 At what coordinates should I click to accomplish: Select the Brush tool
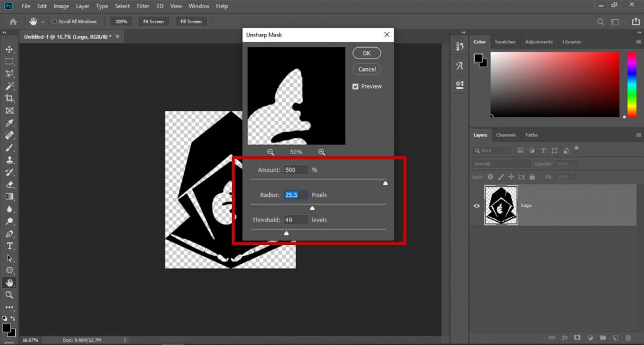coord(9,147)
